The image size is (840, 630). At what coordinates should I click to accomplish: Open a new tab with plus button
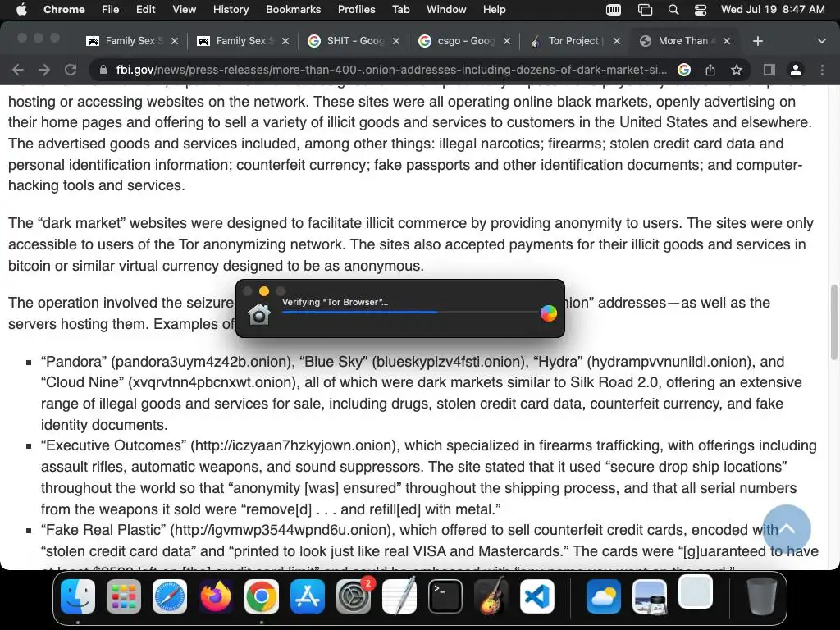(x=757, y=41)
